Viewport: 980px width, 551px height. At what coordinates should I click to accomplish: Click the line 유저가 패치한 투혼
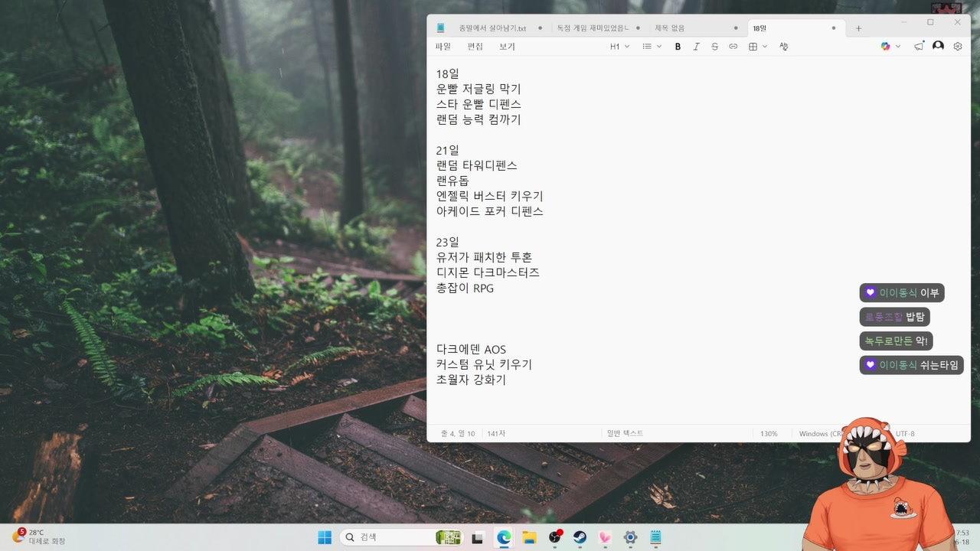coord(485,257)
